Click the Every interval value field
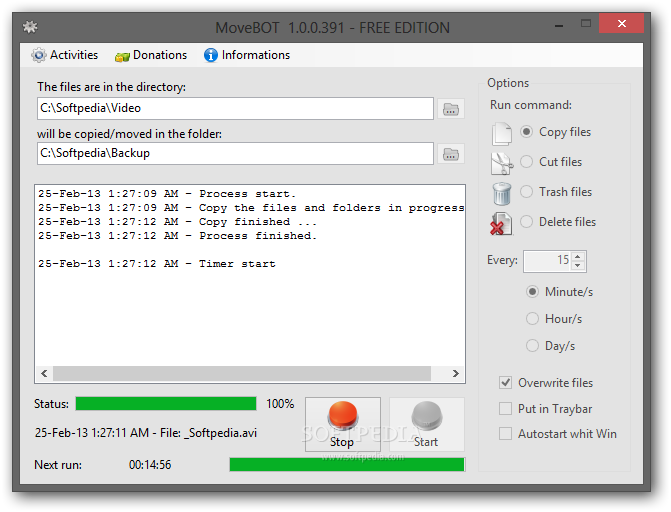The height and width of the screenshot is (512, 671). 548,261
